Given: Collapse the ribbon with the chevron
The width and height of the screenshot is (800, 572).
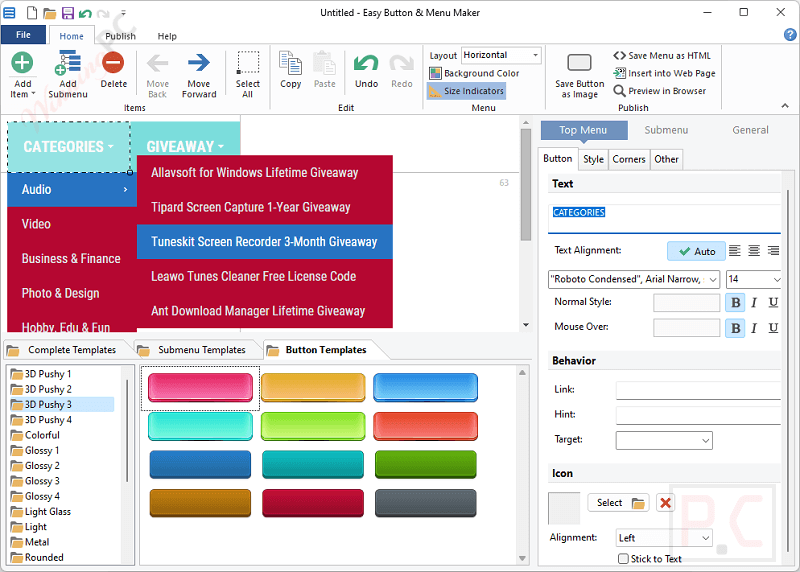Looking at the screenshot, I should 785,106.
